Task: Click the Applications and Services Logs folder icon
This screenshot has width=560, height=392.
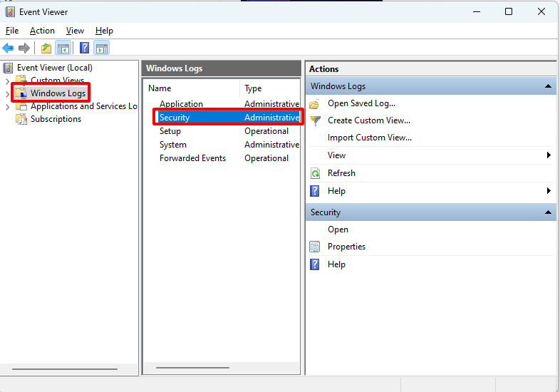Action: [21, 106]
